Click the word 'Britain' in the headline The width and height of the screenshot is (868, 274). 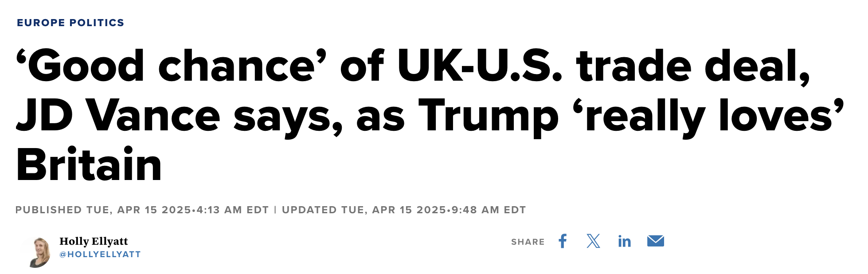[x=89, y=165]
